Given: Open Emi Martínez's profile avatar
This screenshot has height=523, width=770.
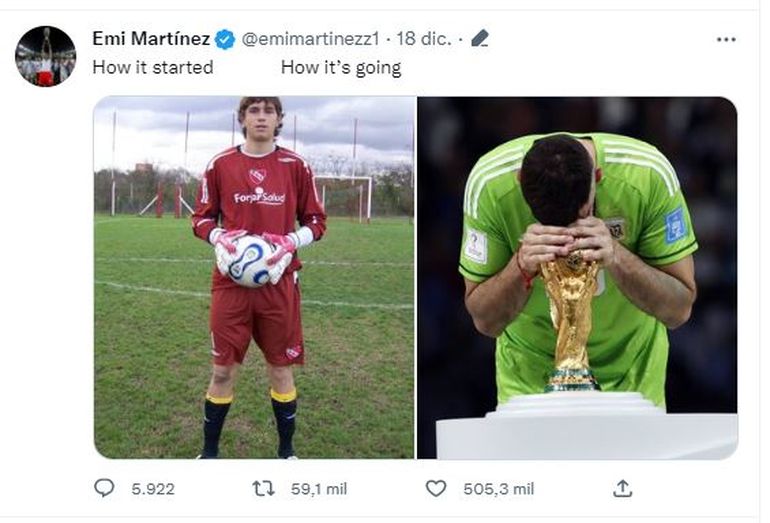Looking at the screenshot, I should click(45, 56).
